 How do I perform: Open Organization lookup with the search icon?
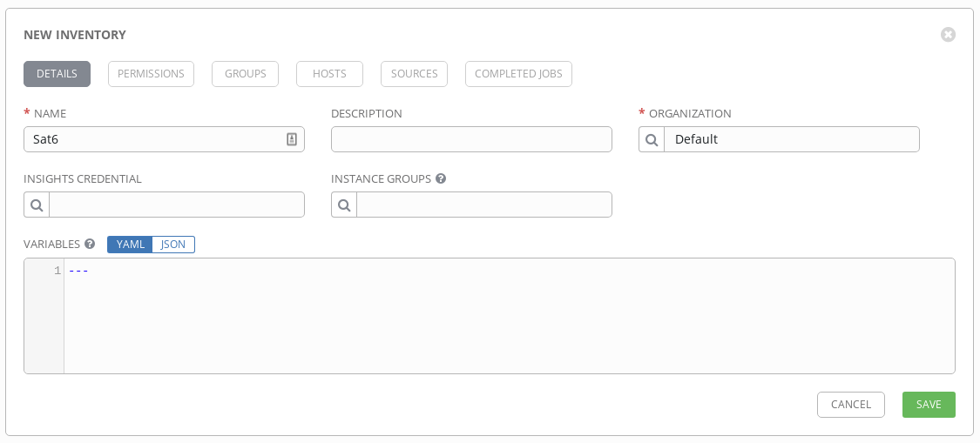652,139
